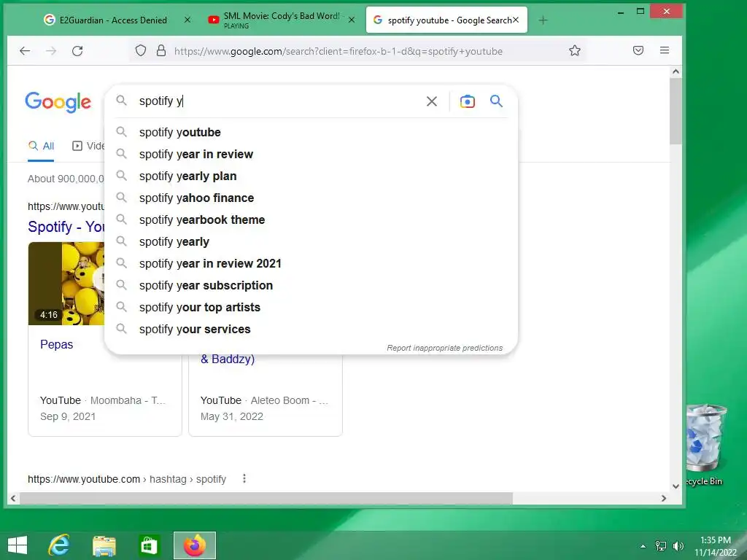The height and width of the screenshot is (560, 747).
Task: Open the Videos results tab
Action: (x=88, y=146)
